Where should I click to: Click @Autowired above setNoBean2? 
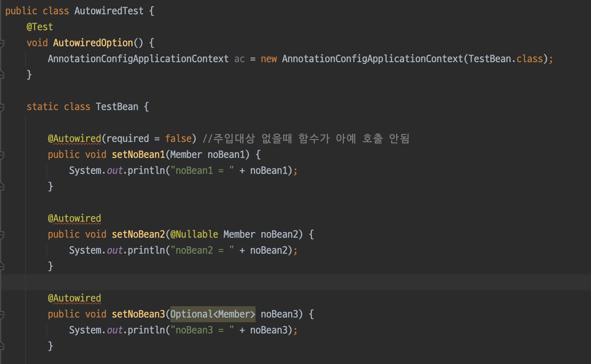pos(75,218)
